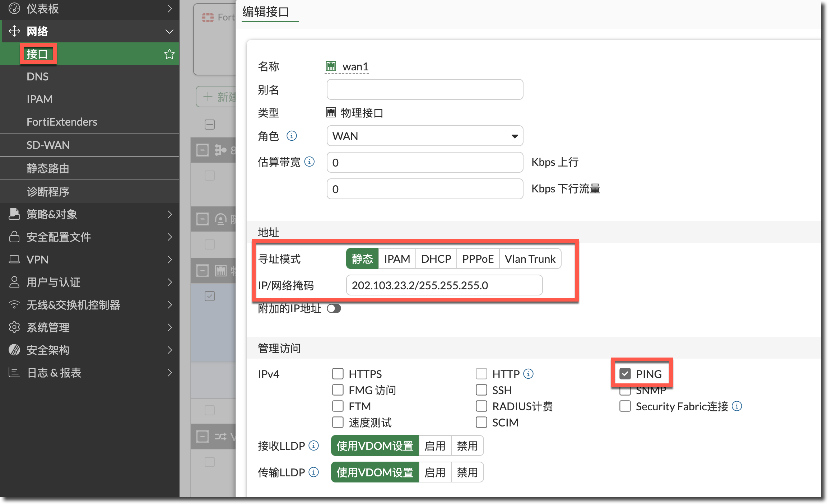Click the 用户与认证 user icon
This screenshot has width=828, height=504.
14,282
